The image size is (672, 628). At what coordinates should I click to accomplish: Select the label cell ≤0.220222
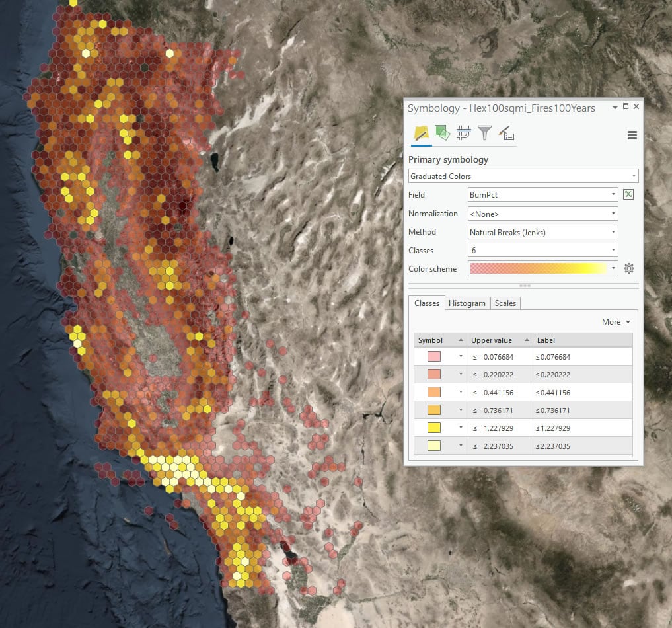coord(582,375)
